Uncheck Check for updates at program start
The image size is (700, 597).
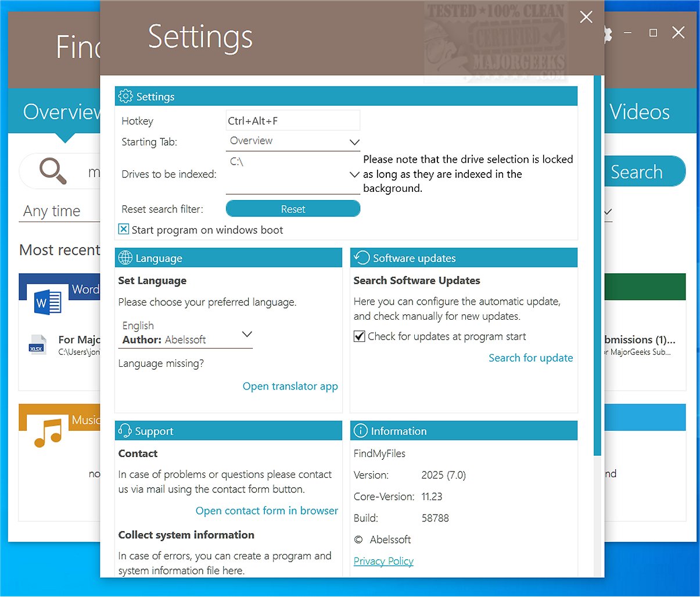point(360,336)
